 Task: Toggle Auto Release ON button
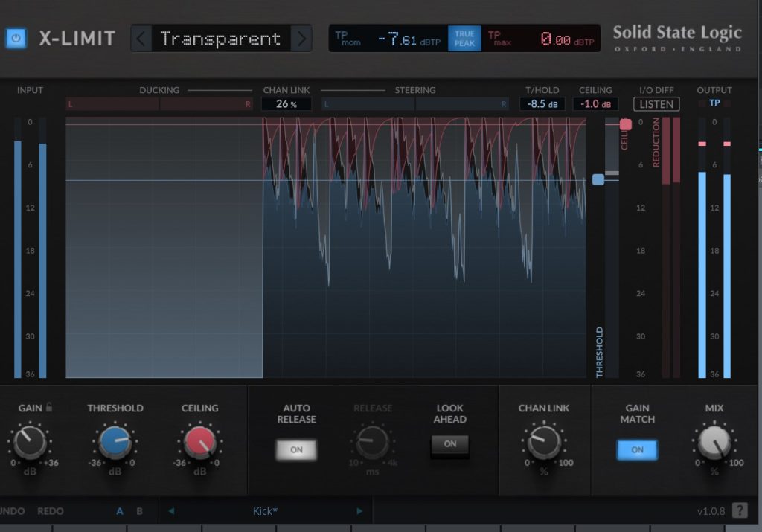tap(296, 449)
